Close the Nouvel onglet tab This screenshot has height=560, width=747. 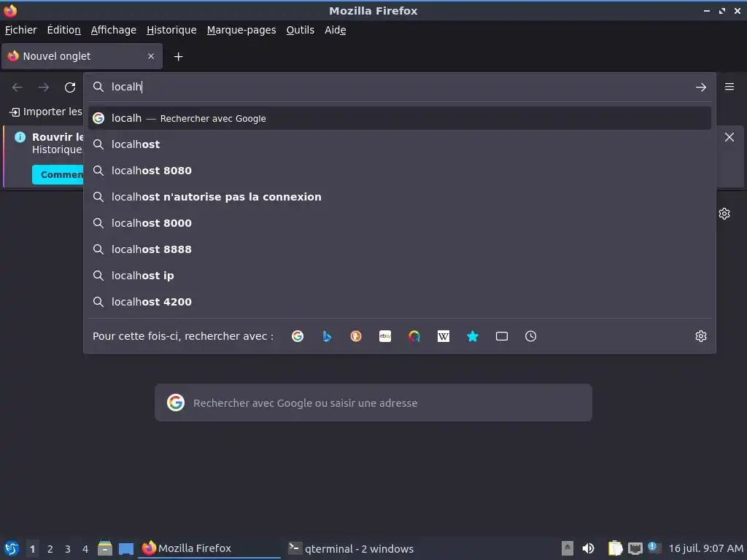pyautogui.click(x=151, y=56)
